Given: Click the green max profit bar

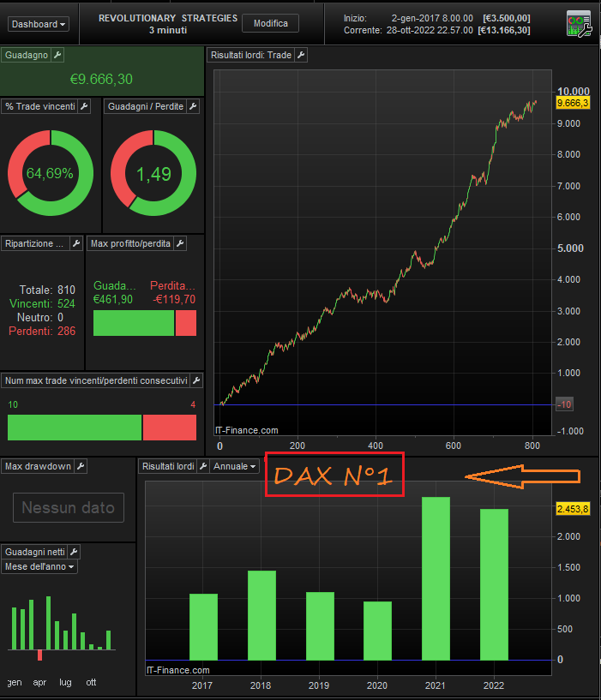Looking at the screenshot, I should 134,323.
